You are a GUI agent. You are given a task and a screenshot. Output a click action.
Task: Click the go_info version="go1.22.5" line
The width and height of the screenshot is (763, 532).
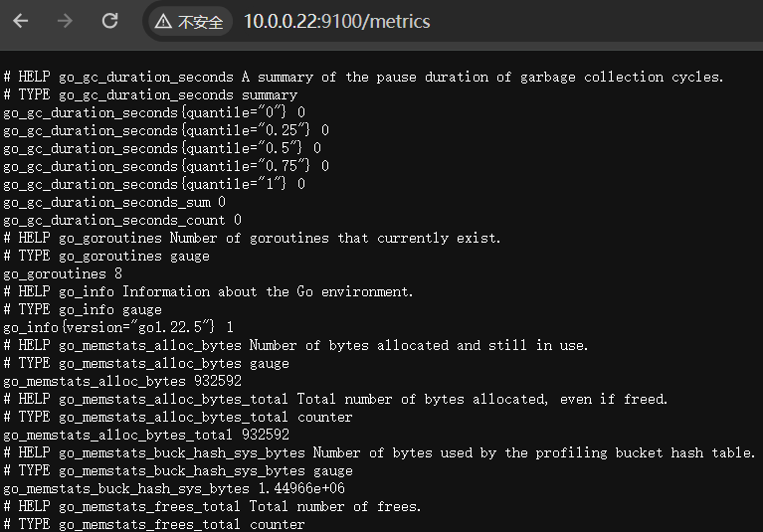117,327
